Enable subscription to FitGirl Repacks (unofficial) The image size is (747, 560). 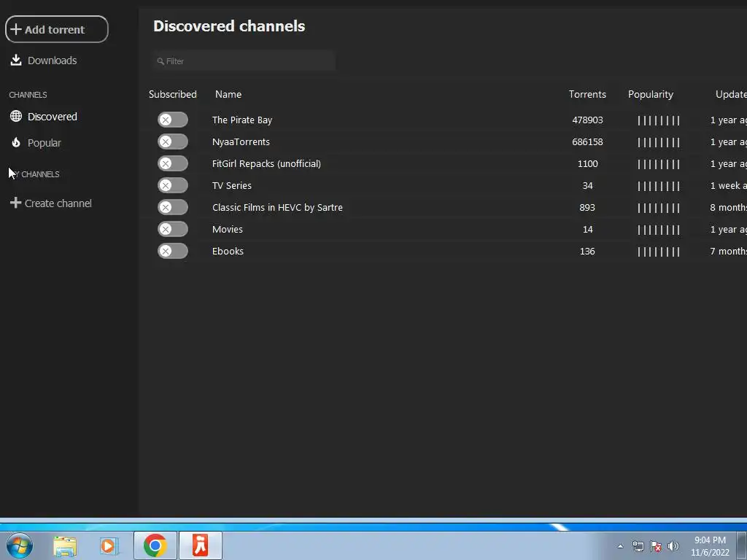(x=173, y=164)
